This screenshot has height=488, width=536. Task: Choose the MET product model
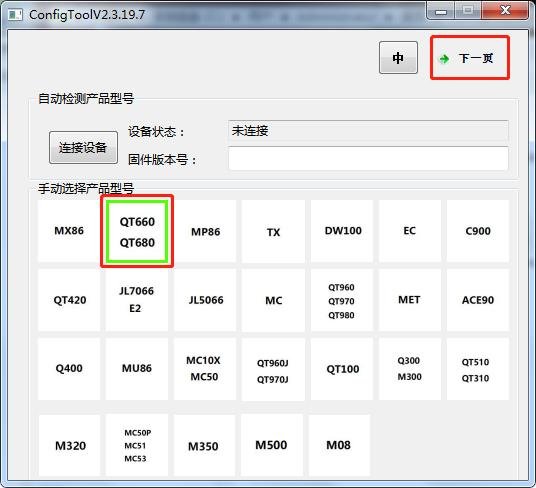(410, 300)
